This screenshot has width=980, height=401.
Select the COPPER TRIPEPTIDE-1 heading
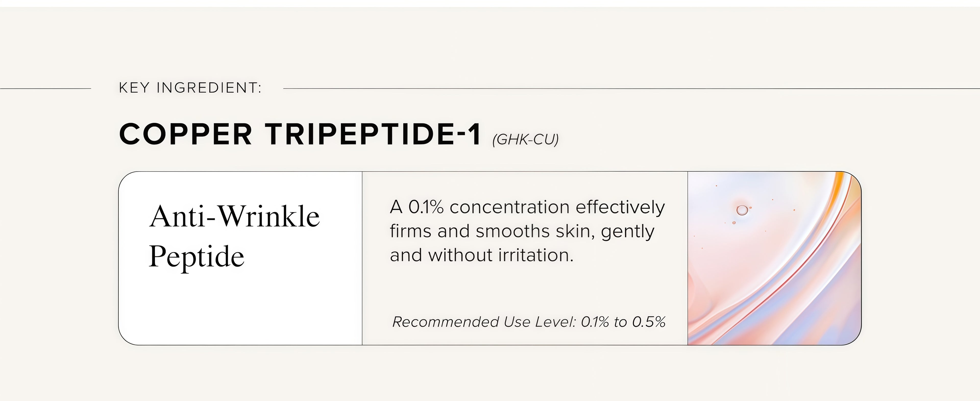300,134
